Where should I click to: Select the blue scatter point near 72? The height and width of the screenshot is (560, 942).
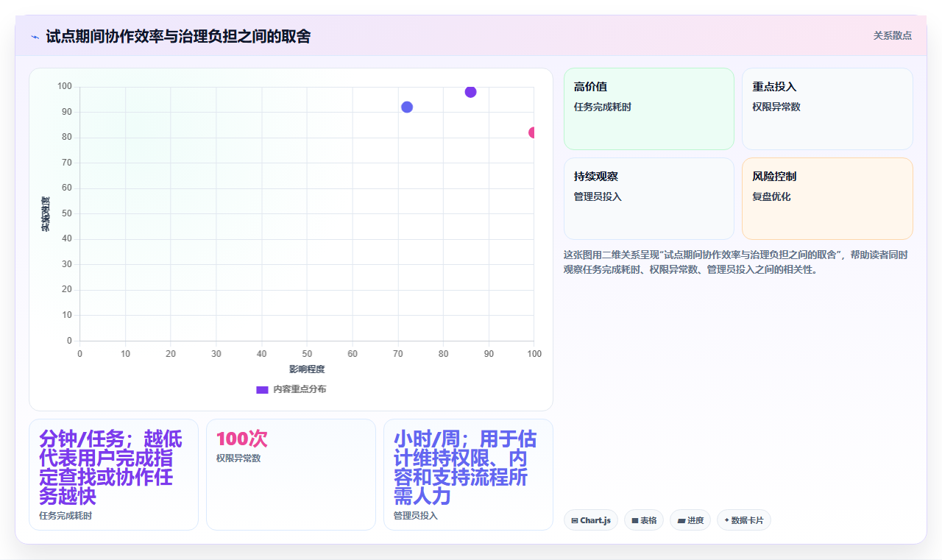pos(407,107)
